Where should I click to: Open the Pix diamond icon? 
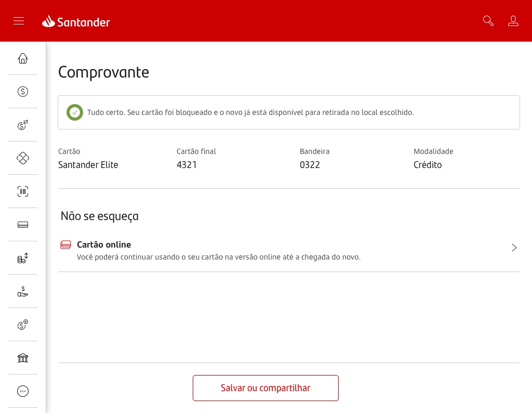click(23, 158)
